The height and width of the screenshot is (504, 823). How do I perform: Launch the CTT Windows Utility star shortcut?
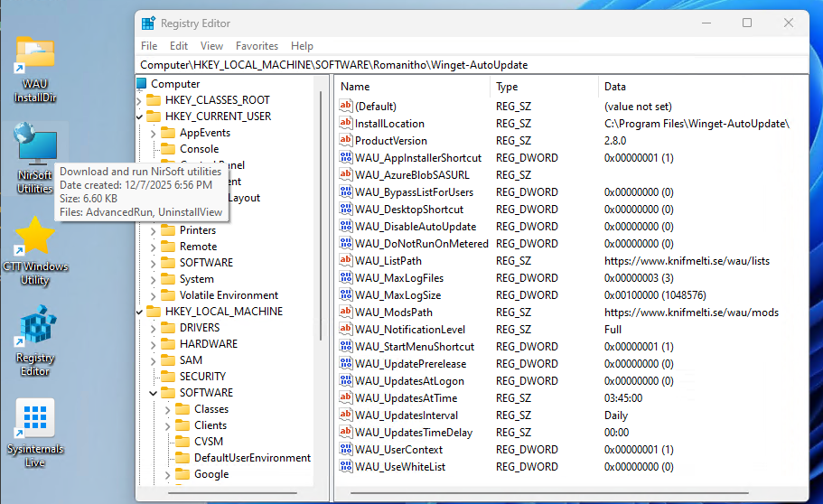click(x=35, y=251)
